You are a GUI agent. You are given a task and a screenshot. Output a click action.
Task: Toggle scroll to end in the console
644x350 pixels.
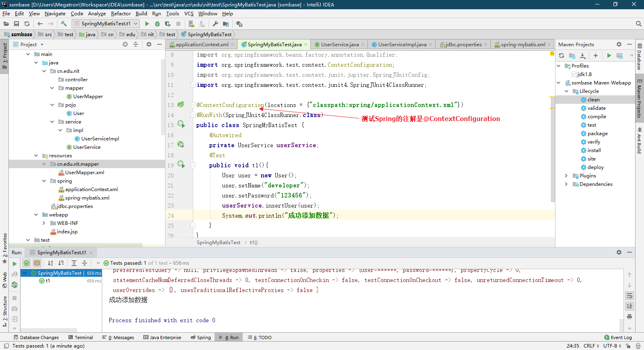(630, 306)
